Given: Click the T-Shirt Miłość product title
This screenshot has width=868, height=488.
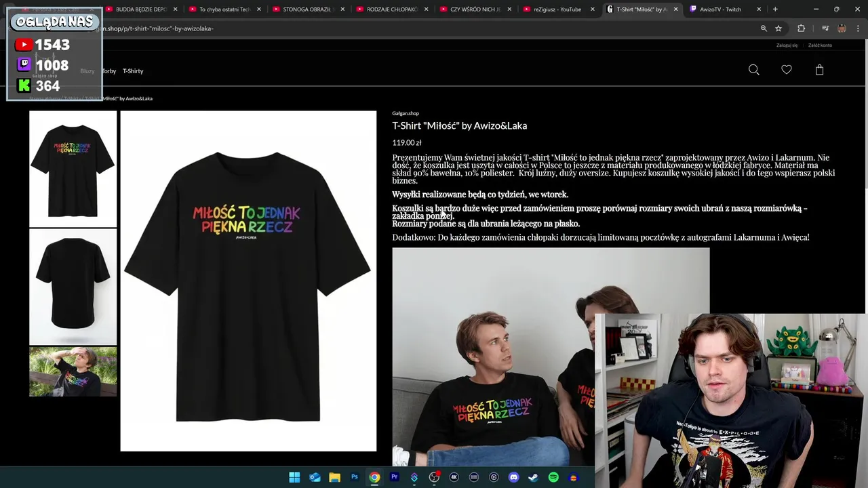Looking at the screenshot, I should point(459,125).
